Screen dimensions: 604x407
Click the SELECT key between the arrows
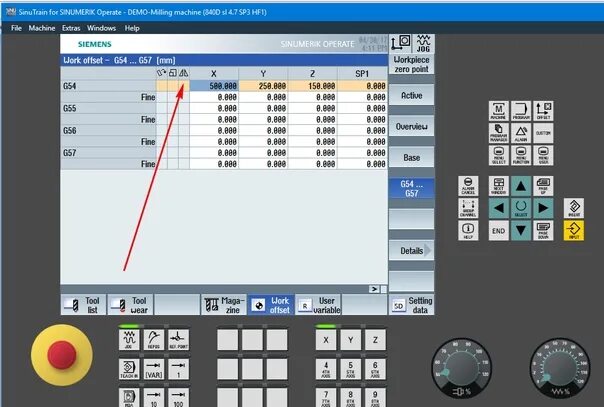pyautogui.click(x=521, y=208)
